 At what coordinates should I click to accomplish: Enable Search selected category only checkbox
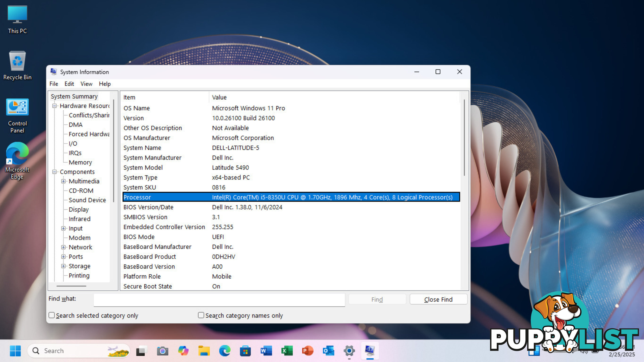click(51, 315)
